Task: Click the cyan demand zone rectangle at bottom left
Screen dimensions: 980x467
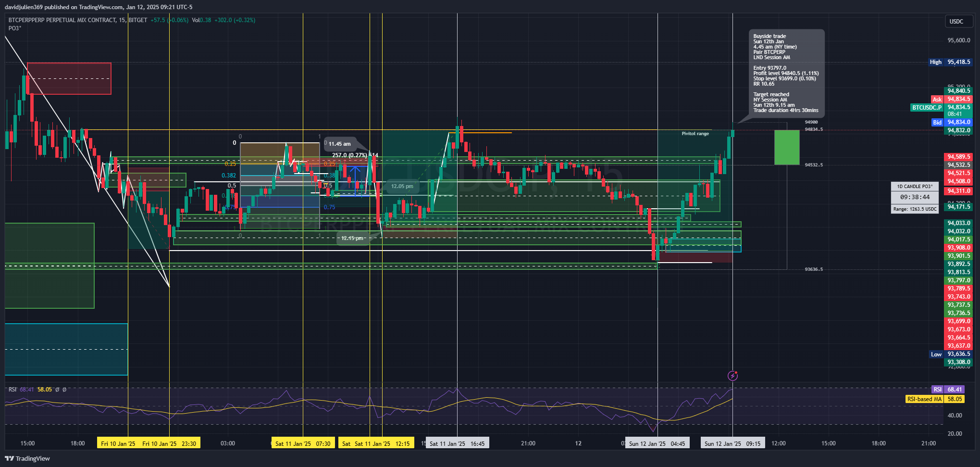Action: [66, 349]
